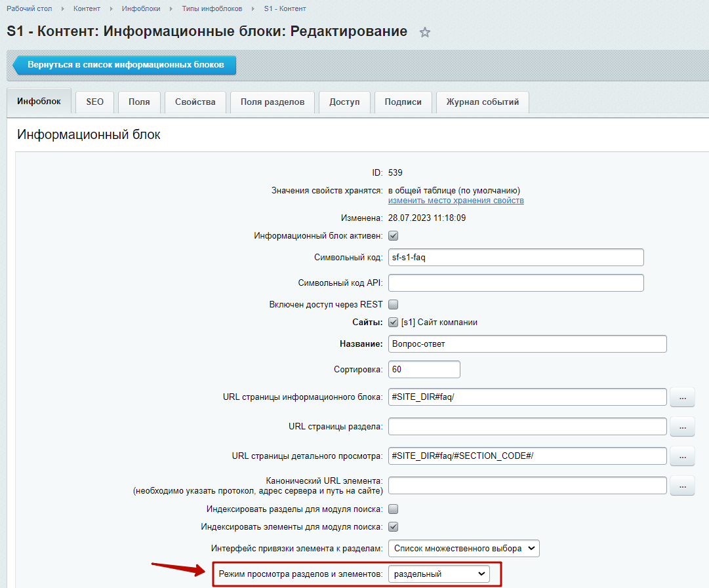Click ellipsis button next to canonical URL field
Screen dimensions: 709x588
tap(681, 486)
